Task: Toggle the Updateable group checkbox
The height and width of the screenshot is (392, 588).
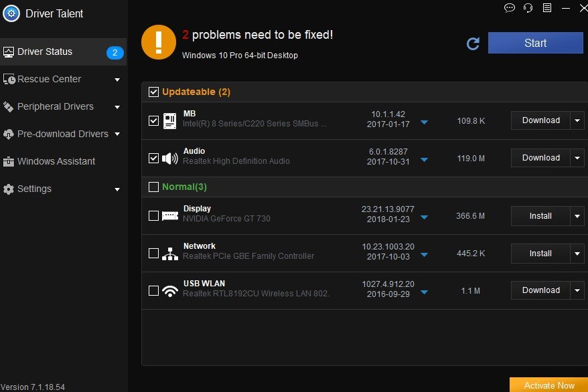Action: pos(153,92)
